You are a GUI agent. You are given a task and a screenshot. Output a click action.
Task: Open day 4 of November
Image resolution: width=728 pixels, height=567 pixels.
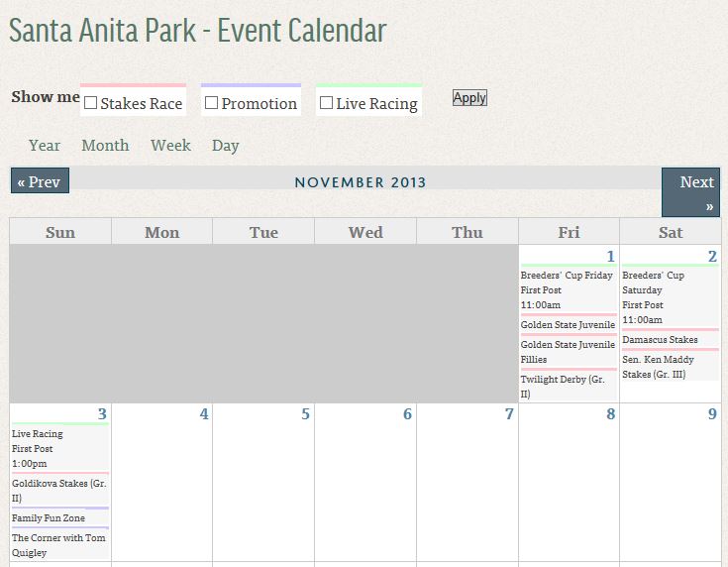click(x=204, y=413)
